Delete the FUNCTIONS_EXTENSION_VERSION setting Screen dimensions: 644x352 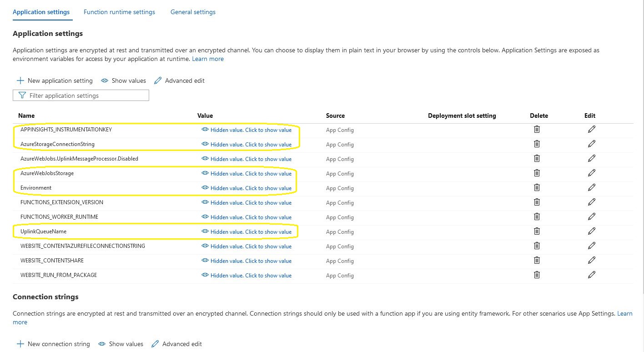click(x=537, y=202)
